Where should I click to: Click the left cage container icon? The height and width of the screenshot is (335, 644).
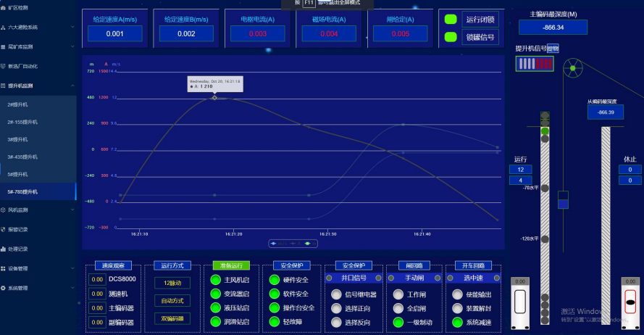click(521, 304)
